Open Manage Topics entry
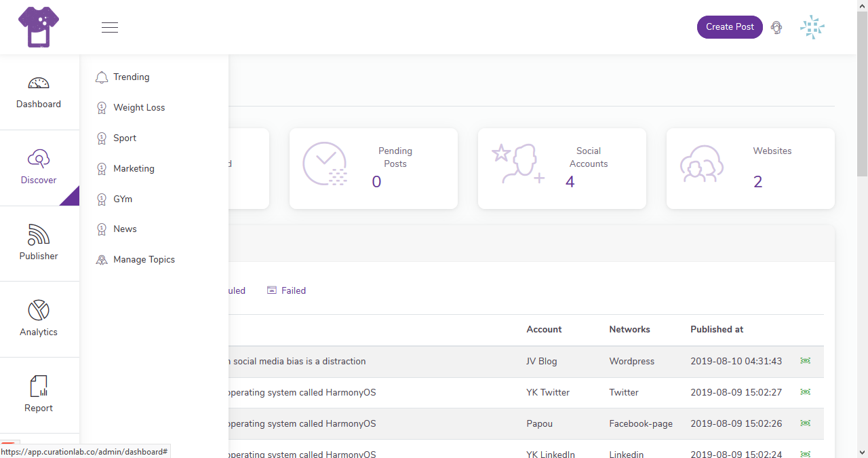Image resolution: width=868 pixels, height=458 pixels. pos(144,260)
